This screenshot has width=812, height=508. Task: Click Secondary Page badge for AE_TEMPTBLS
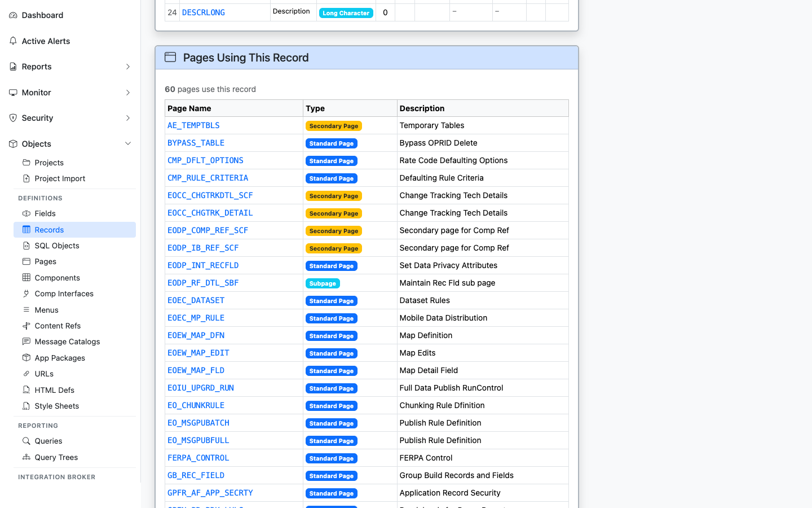click(x=334, y=126)
